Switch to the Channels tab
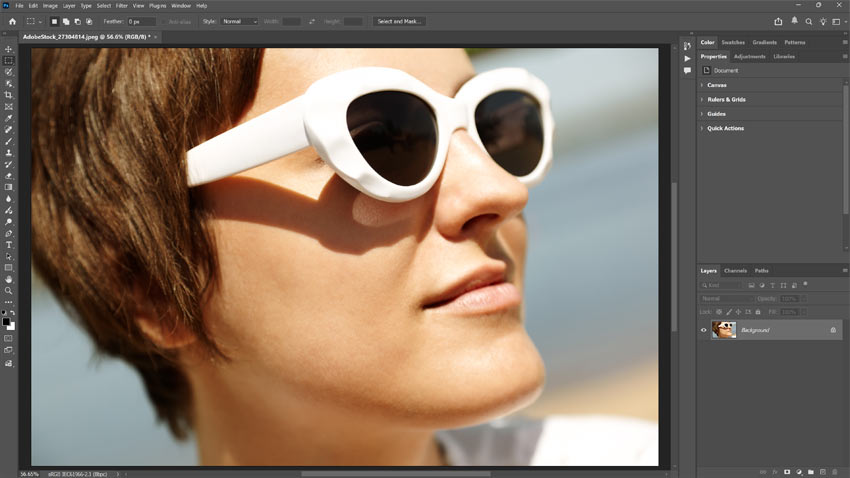Image resolution: width=850 pixels, height=478 pixels. click(735, 270)
